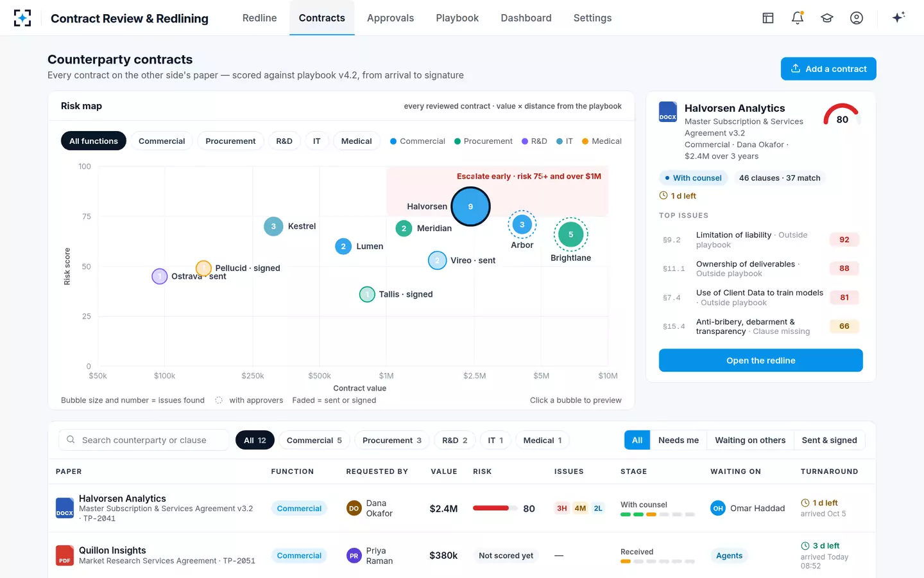Click the Halvorsen risk bar showing 80
This screenshot has width=924, height=578.
pyautogui.click(x=495, y=508)
